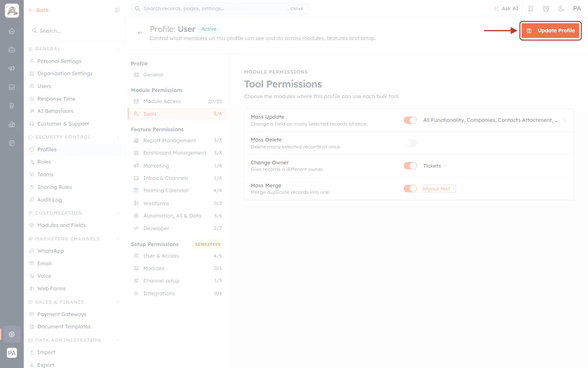
Task: Toggle the Change Owner switch
Action: tap(410, 166)
